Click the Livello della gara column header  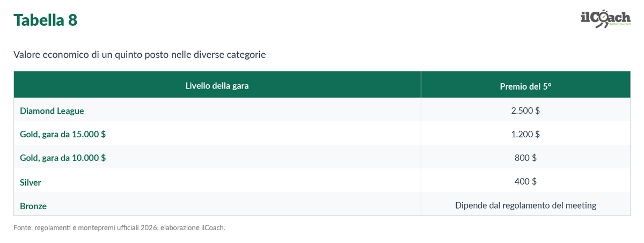pos(217,85)
